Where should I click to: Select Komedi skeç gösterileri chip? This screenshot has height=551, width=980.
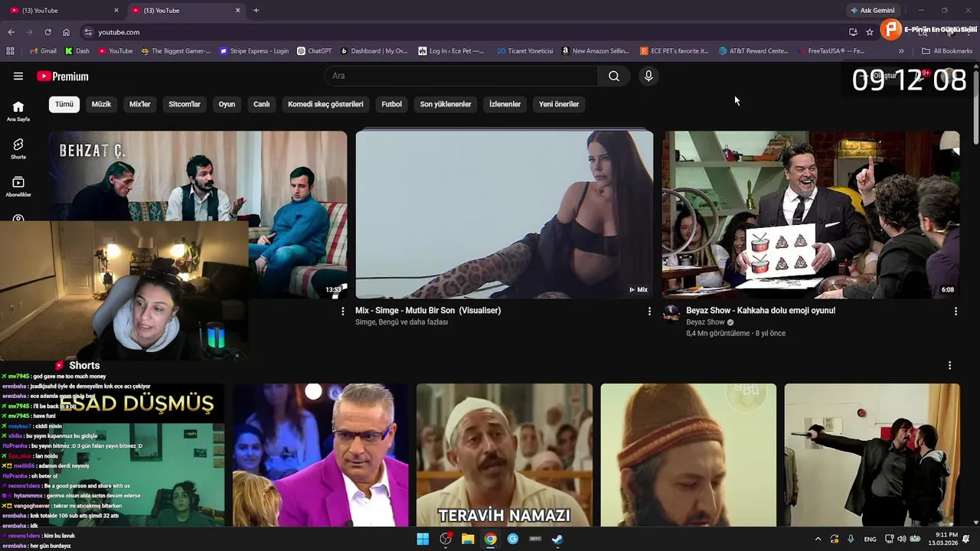click(x=325, y=104)
